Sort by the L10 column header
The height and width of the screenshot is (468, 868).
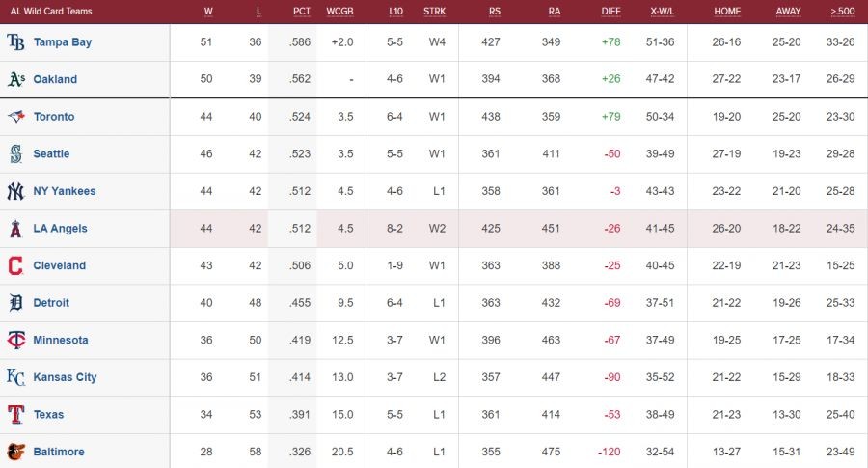(395, 12)
